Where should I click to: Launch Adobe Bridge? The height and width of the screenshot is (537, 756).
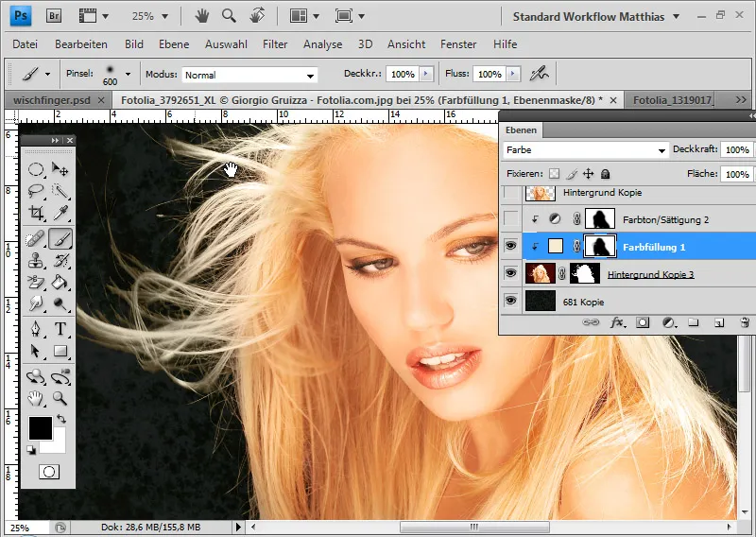pyautogui.click(x=54, y=16)
